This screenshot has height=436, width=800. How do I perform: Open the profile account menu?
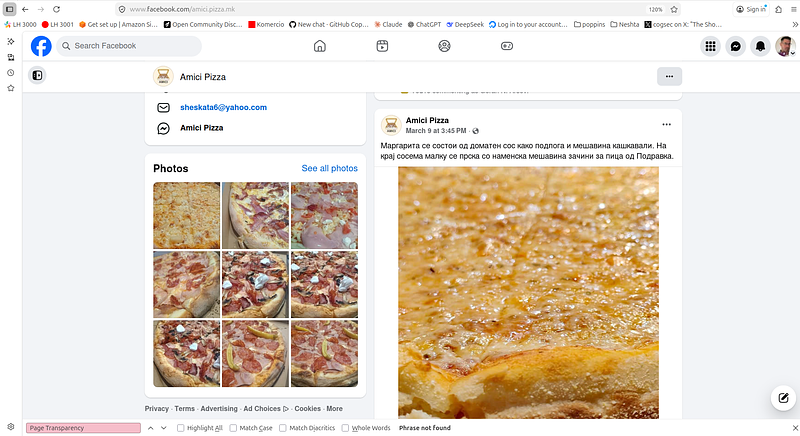click(x=785, y=46)
